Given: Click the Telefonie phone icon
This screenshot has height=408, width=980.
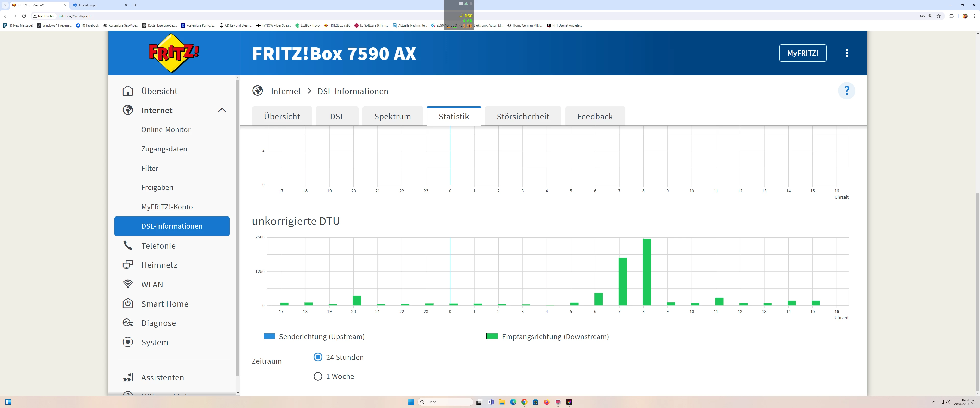Looking at the screenshot, I should tap(128, 246).
